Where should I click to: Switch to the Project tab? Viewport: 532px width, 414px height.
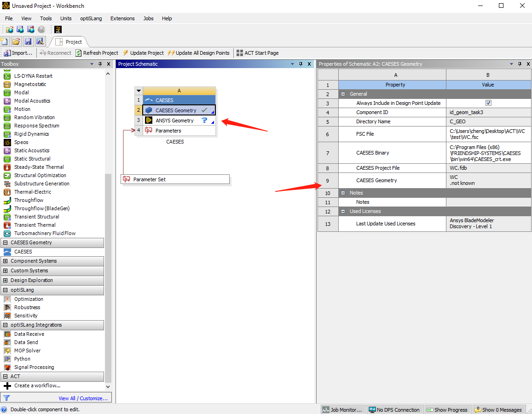point(69,42)
